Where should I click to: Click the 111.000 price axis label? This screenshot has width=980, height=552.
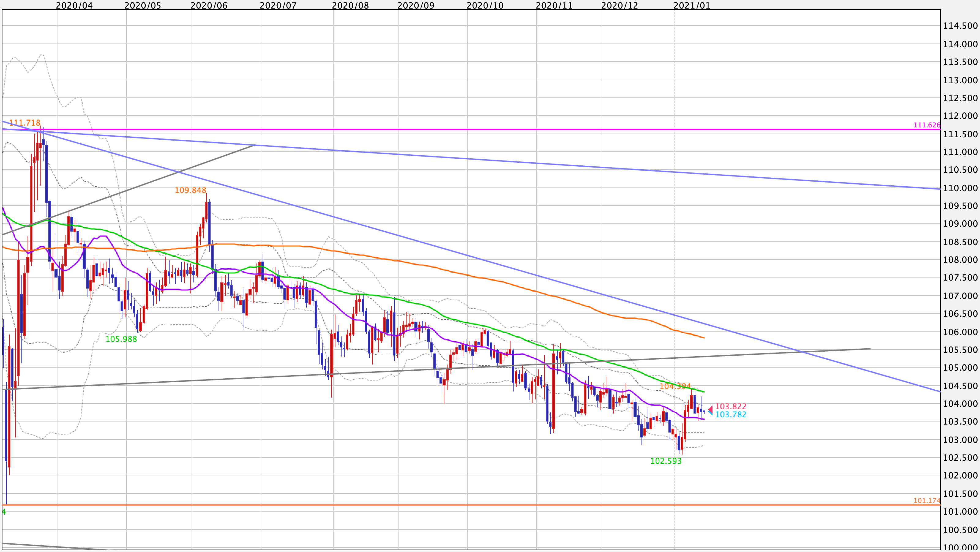(x=960, y=152)
